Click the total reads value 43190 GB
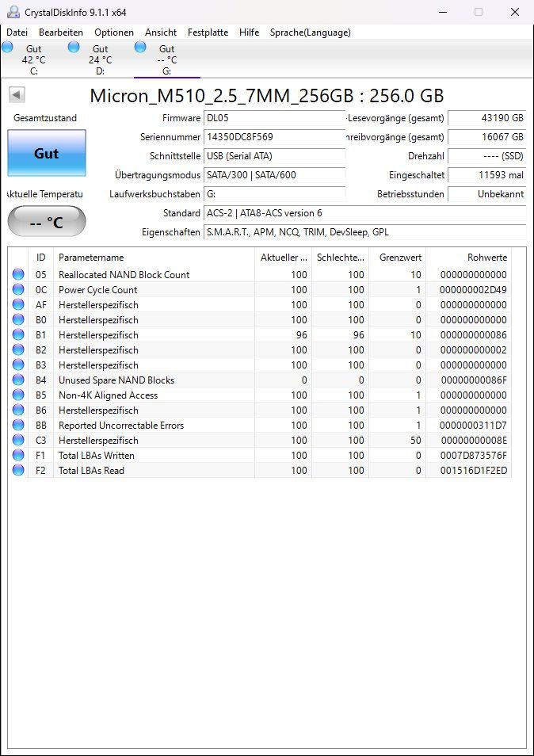This screenshot has height=756, width=534. [x=486, y=118]
